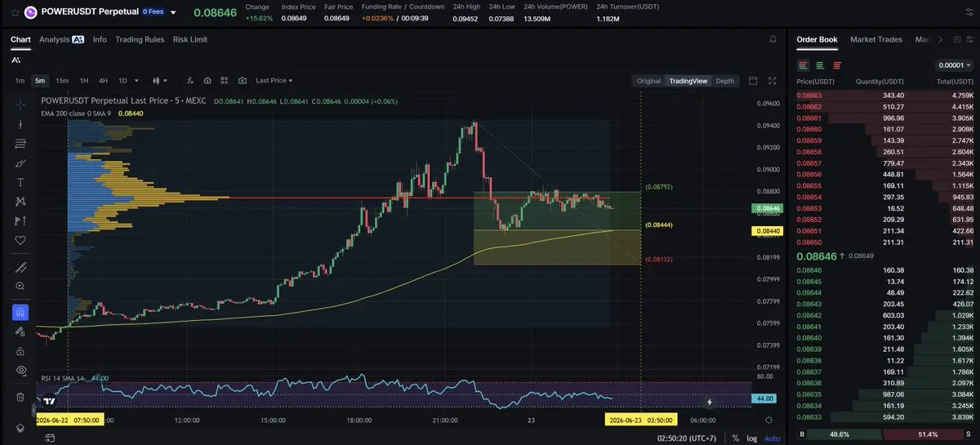The width and height of the screenshot is (980, 445).
Task: Open the Market Trades tab
Action: click(x=875, y=39)
